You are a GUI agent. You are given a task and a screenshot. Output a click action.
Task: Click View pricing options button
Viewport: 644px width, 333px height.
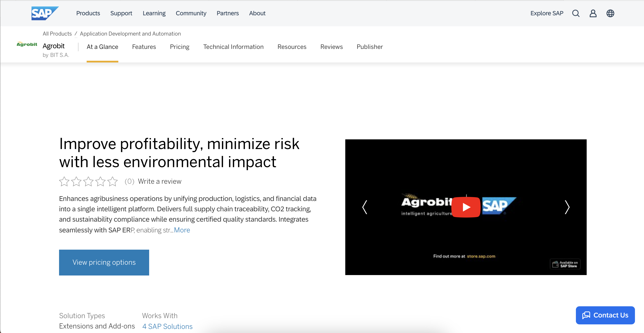[x=104, y=262]
